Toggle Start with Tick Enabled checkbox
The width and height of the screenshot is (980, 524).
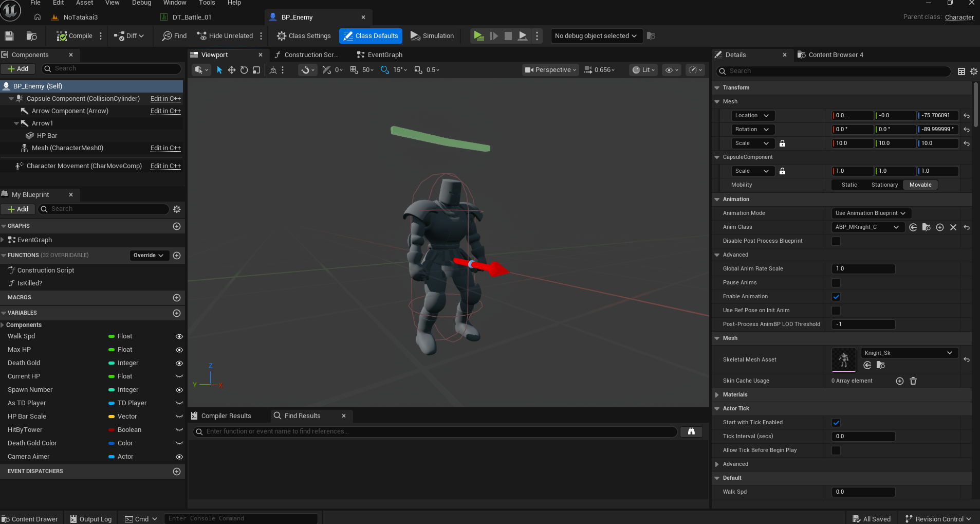pos(836,423)
